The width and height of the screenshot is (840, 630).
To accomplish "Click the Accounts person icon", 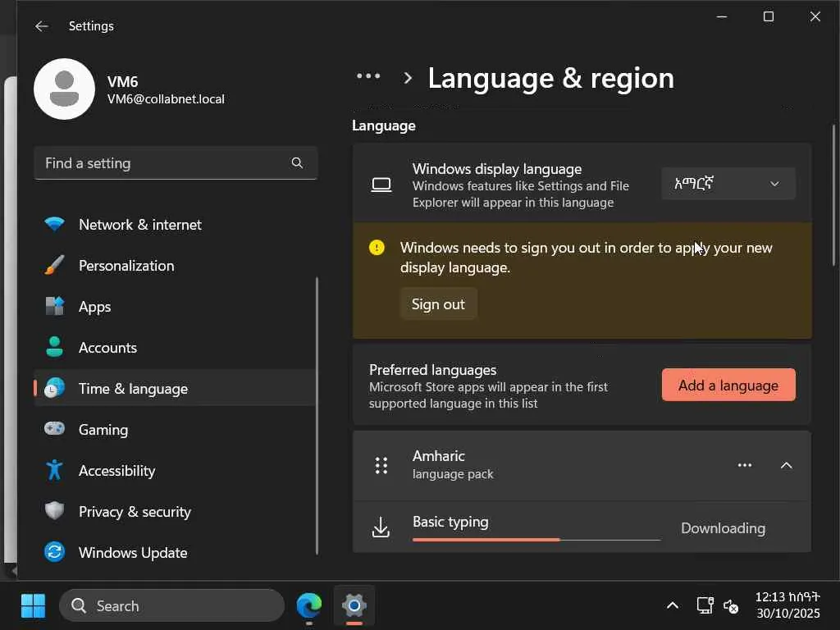I will pyautogui.click(x=55, y=347).
